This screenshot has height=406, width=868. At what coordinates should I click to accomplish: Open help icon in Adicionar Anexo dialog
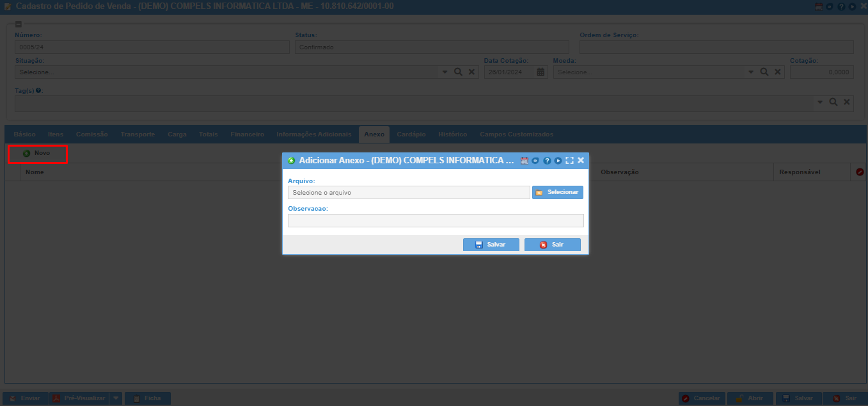click(547, 161)
